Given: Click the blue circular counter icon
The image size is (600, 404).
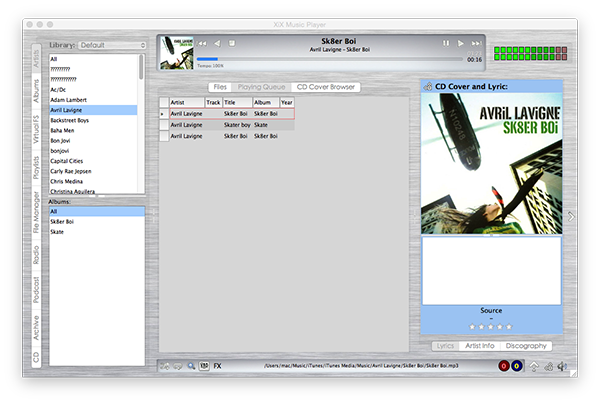Looking at the screenshot, I should [x=517, y=366].
